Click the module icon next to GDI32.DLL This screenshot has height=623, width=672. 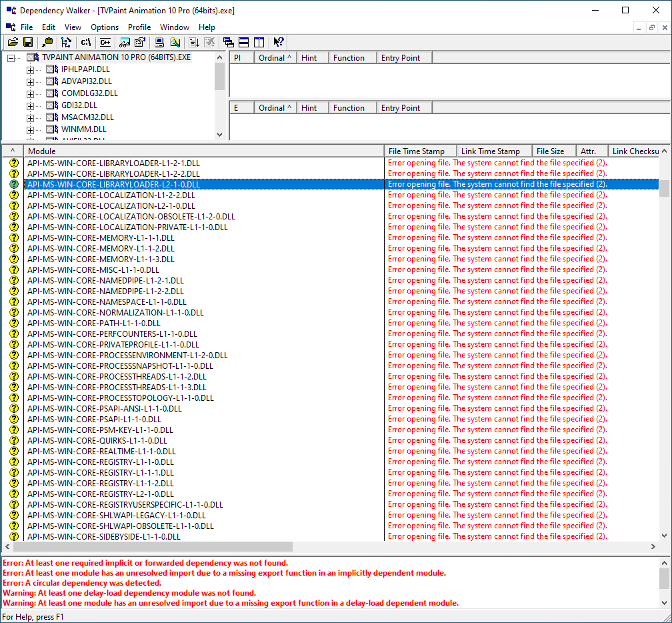point(52,105)
